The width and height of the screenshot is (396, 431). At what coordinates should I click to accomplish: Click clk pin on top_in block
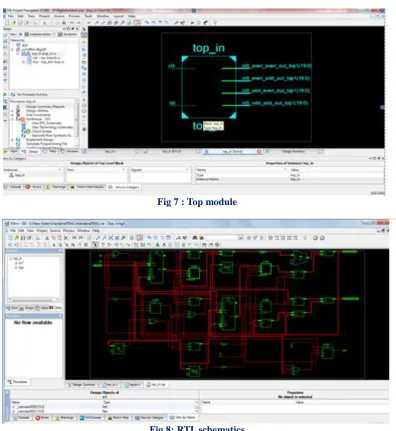171,66
